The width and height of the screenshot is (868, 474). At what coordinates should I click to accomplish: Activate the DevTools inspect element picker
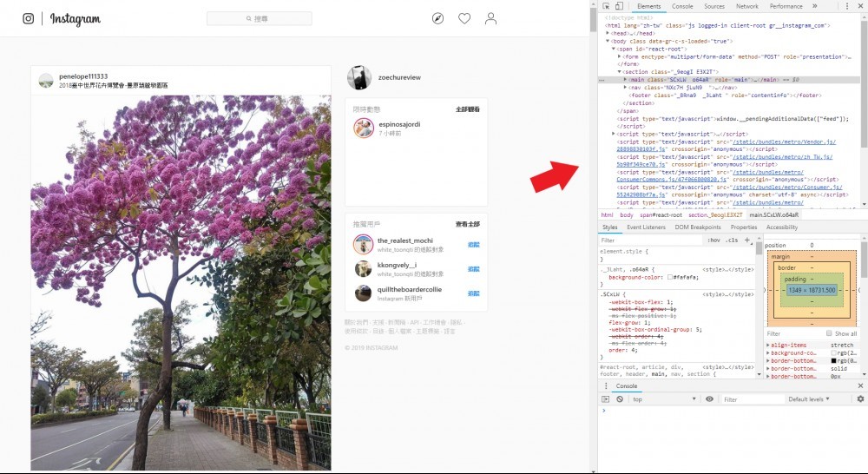[x=606, y=6]
